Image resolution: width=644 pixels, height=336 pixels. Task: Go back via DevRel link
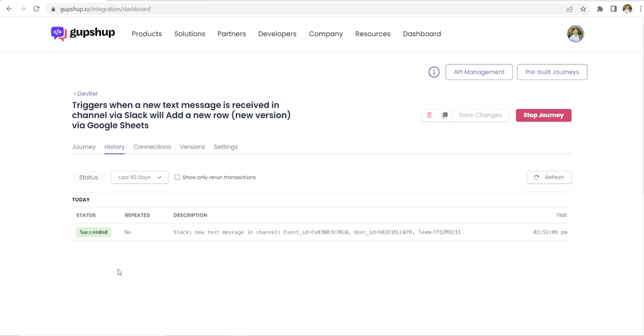point(86,93)
